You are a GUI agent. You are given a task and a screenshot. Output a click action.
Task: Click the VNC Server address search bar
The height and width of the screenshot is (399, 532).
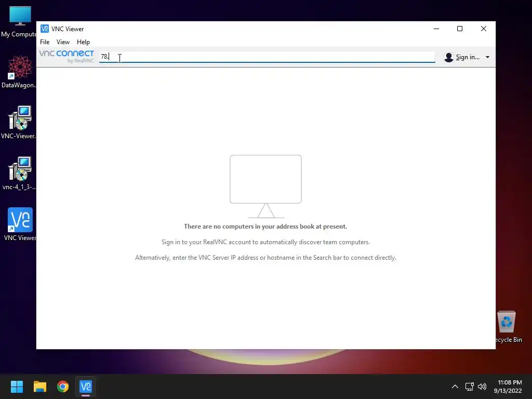coord(267,57)
